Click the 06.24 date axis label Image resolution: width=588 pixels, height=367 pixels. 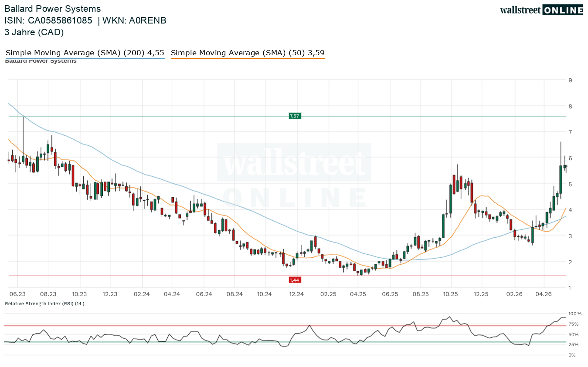(x=204, y=294)
